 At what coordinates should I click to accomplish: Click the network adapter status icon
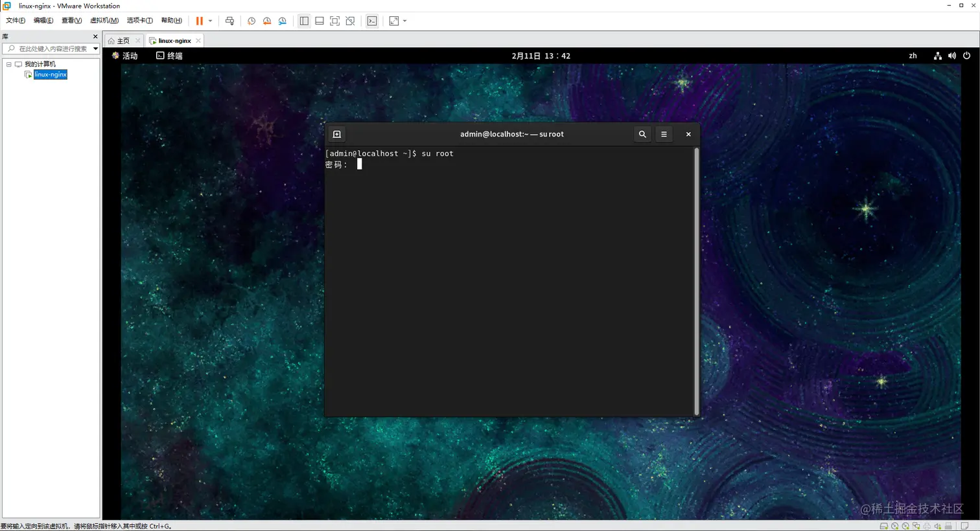click(x=916, y=526)
